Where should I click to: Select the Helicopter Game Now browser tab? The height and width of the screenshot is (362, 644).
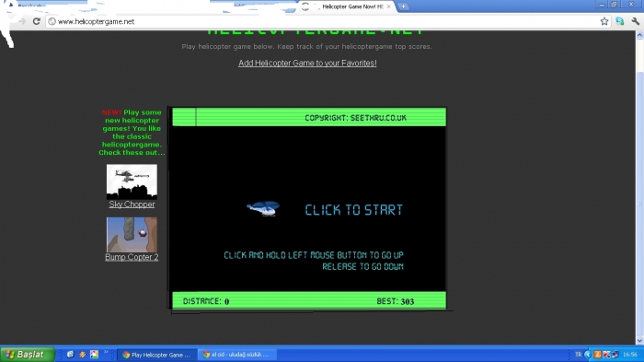(x=349, y=6)
